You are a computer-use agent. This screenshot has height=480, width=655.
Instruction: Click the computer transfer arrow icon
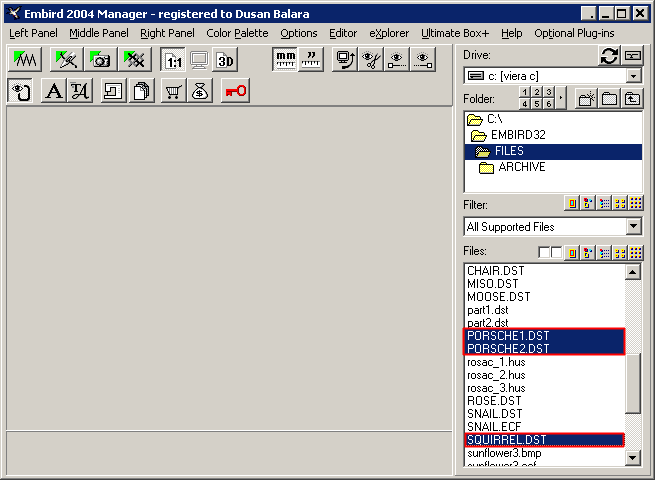[x=345, y=60]
